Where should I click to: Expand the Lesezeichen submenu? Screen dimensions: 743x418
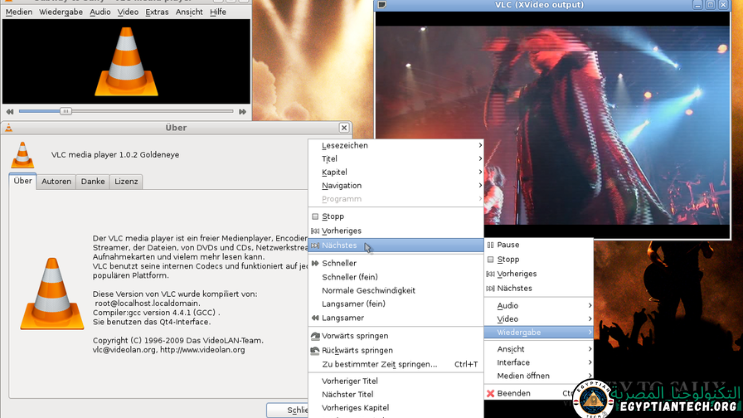point(396,145)
